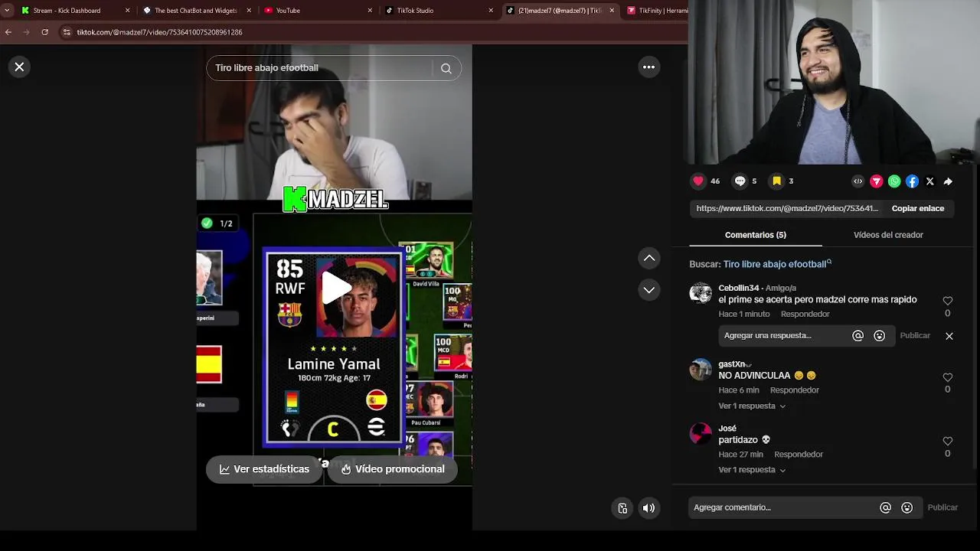Click the embed code icon
This screenshot has height=551, width=980.
click(x=858, y=181)
